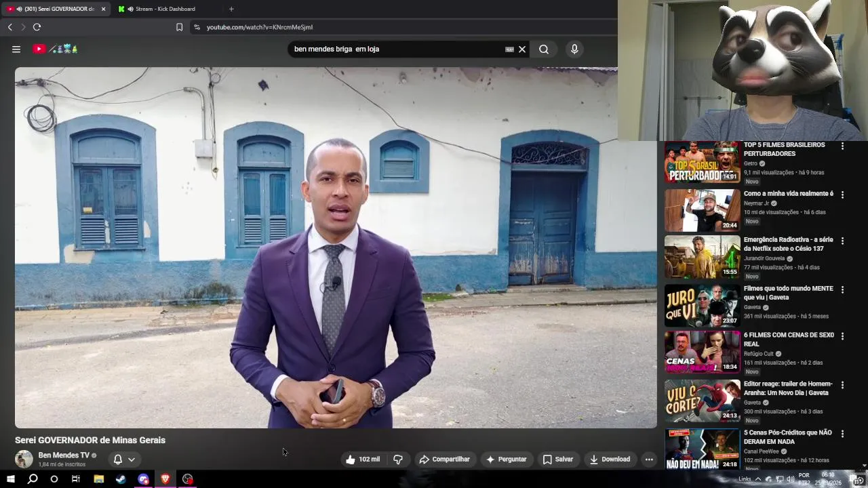Open options for TOP 5 FILMES BRASILEIROS video
The image size is (868, 488).
point(842,146)
